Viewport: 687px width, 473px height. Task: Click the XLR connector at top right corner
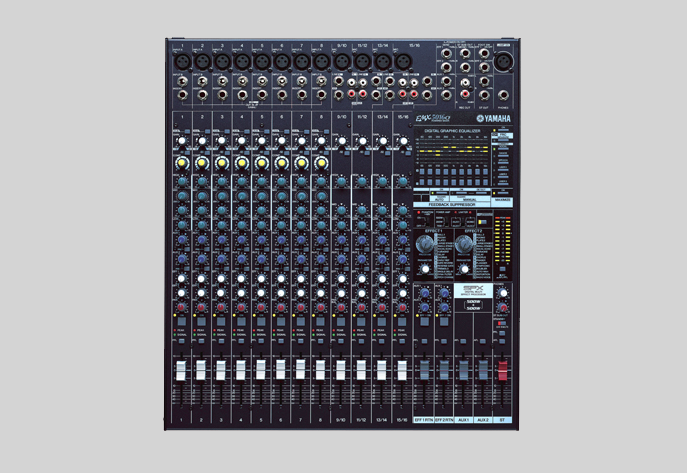tap(502, 62)
